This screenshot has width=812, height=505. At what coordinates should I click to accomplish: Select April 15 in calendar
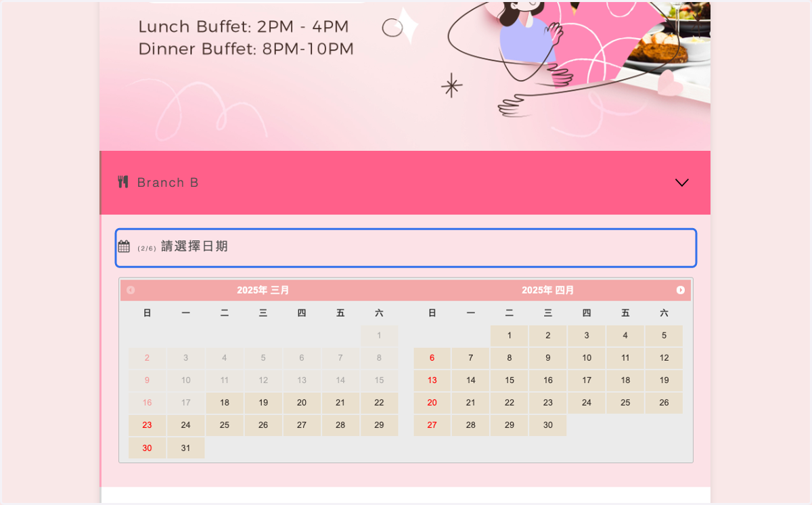[510, 380]
